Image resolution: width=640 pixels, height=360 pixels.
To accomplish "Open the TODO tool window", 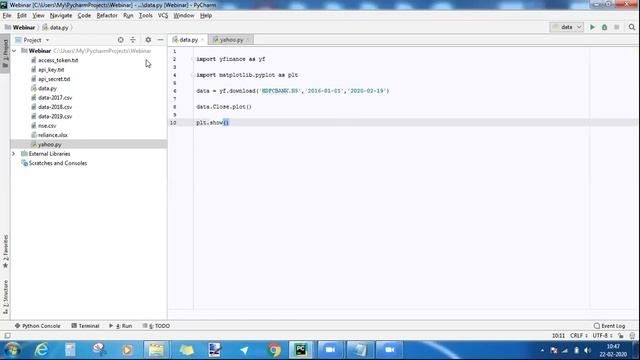I will pos(157,326).
